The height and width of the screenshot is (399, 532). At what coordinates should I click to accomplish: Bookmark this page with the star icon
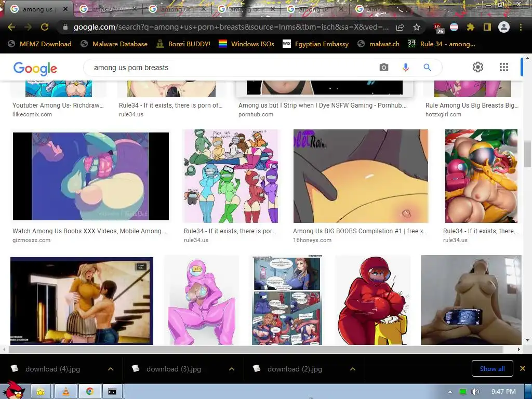point(417,27)
